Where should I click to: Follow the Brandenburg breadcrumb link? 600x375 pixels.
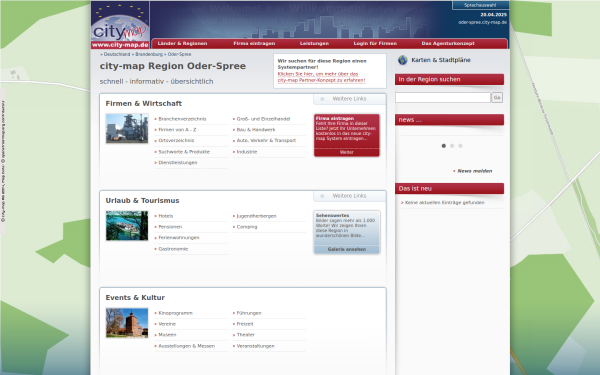coord(149,54)
